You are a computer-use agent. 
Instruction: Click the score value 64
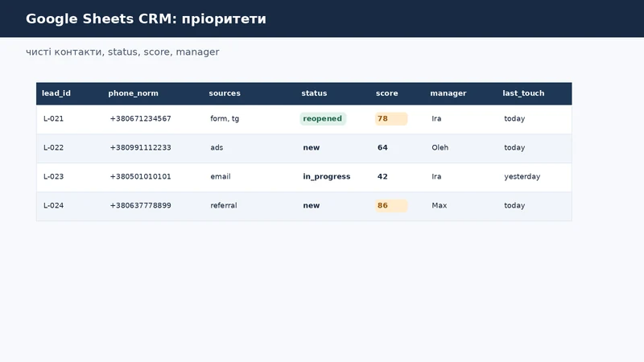pyautogui.click(x=382, y=147)
